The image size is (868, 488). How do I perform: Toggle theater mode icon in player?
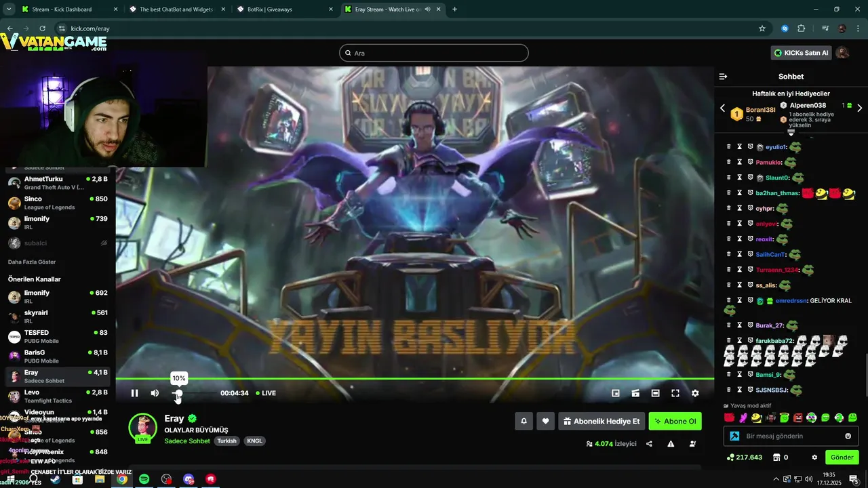[655, 393]
